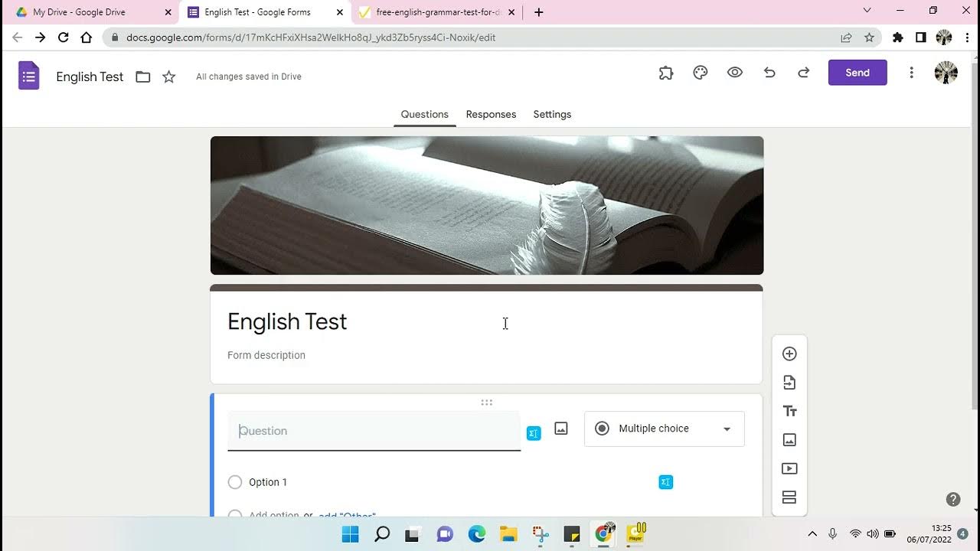Preview form with eye icon
The image size is (980, 551).
[735, 73]
